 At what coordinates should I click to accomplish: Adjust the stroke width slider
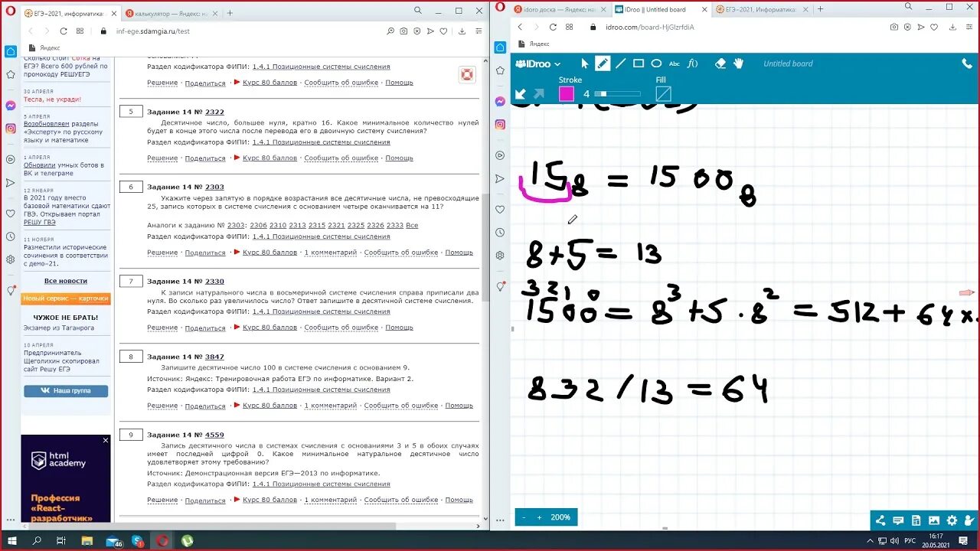click(617, 94)
